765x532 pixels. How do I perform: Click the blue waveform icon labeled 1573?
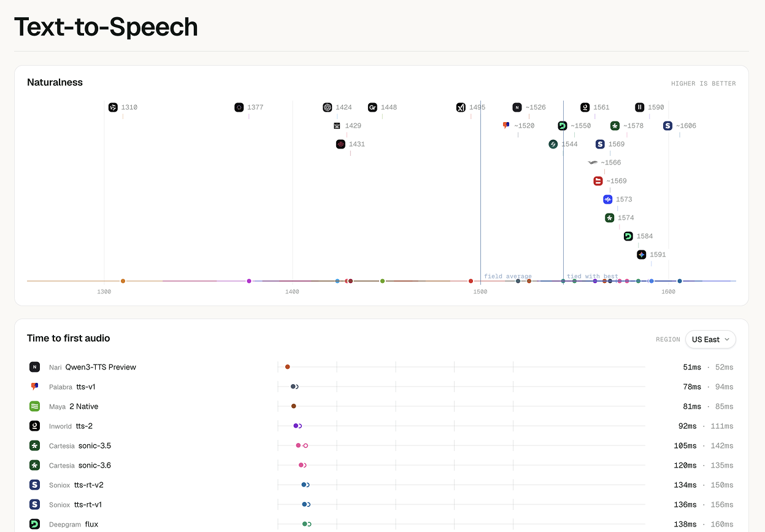pyautogui.click(x=608, y=199)
